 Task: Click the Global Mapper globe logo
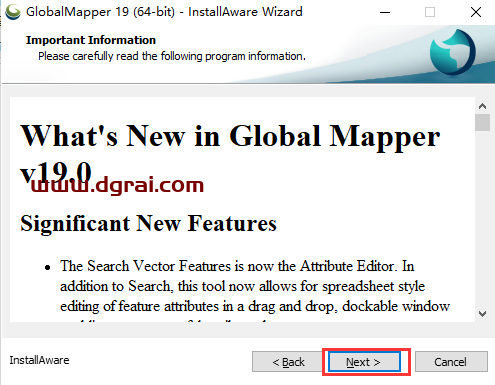[453, 52]
